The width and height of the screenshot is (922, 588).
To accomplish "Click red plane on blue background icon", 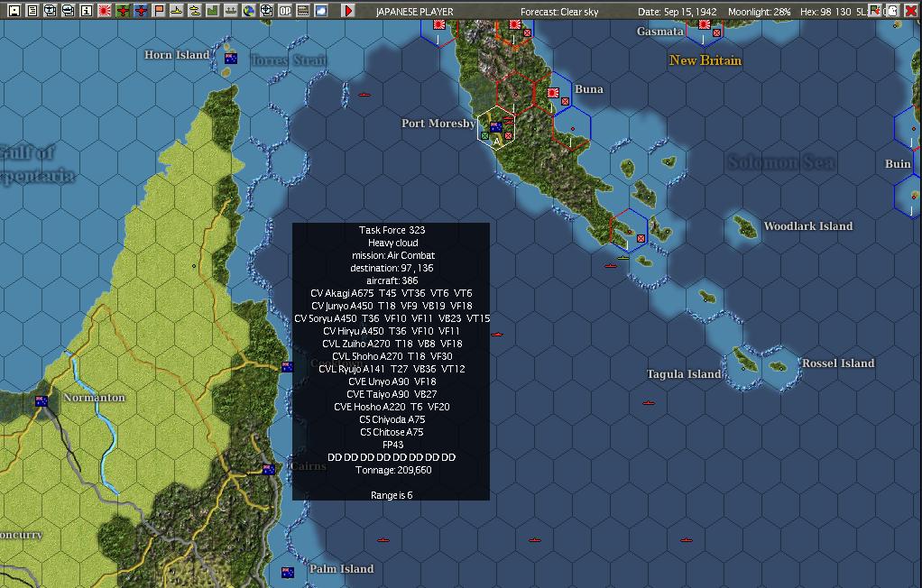I will [x=141, y=10].
